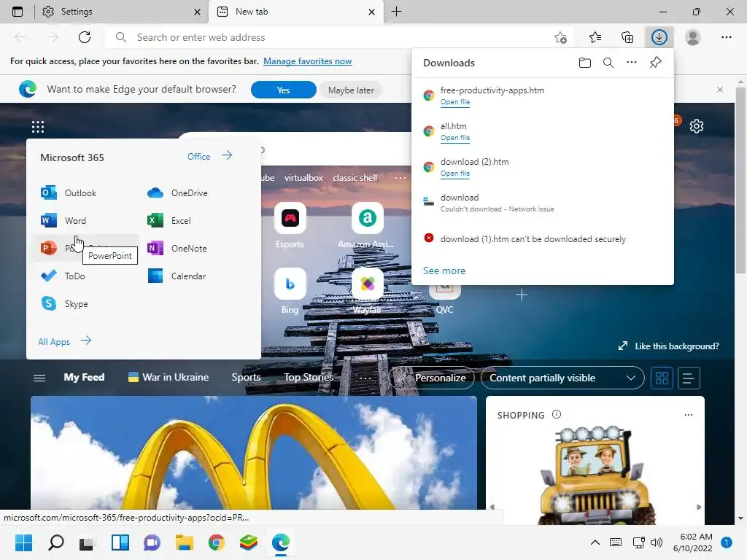Open the profile avatar icon
Viewport: 747px width, 560px height.
coord(693,37)
